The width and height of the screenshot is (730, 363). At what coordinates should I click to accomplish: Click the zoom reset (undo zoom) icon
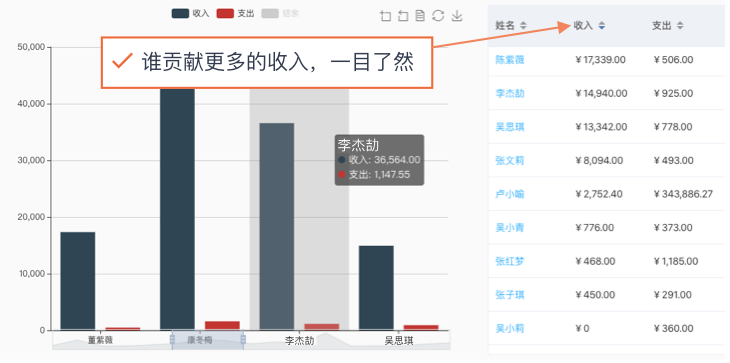(403, 16)
